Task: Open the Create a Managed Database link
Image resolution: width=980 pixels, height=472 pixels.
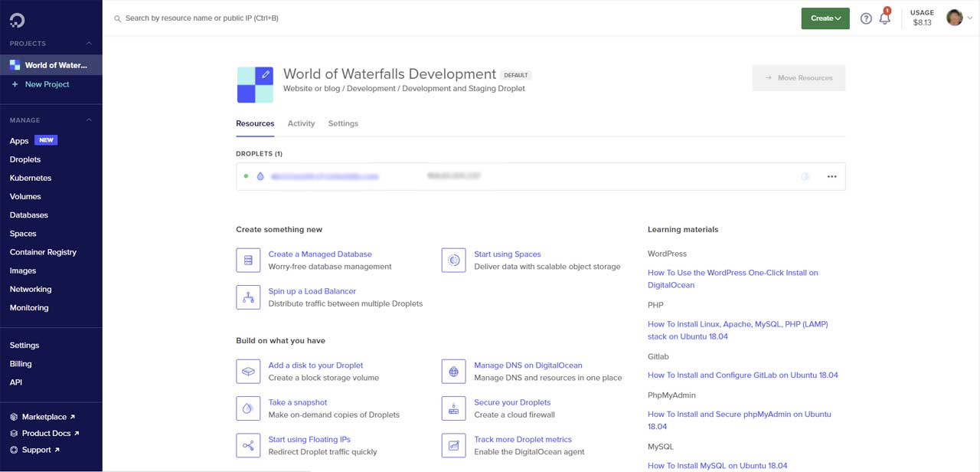Action: coord(320,254)
